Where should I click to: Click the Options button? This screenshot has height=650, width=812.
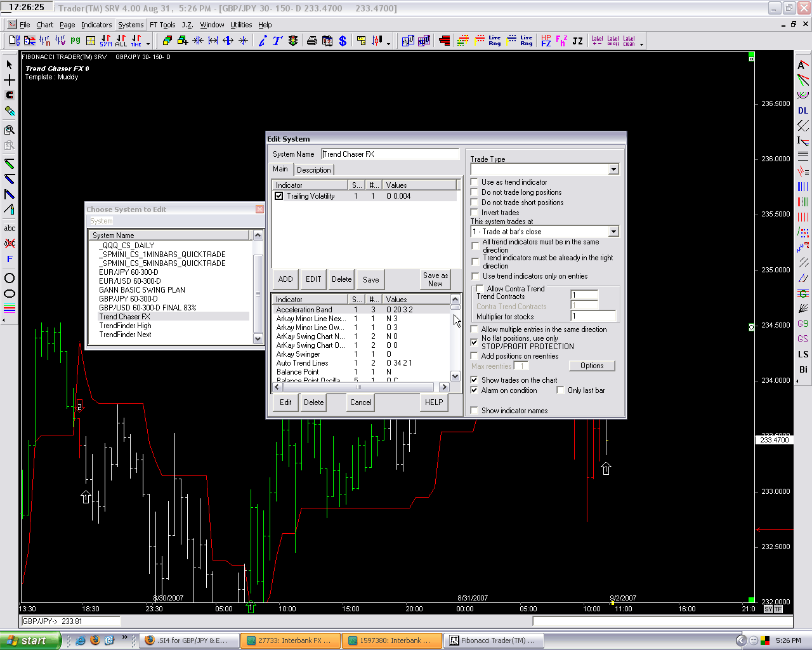coord(592,366)
